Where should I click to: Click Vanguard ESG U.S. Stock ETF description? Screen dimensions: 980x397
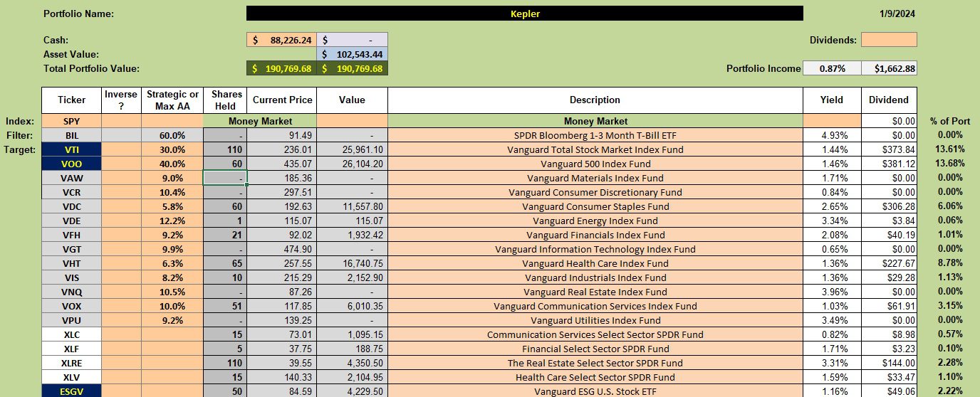click(x=595, y=391)
